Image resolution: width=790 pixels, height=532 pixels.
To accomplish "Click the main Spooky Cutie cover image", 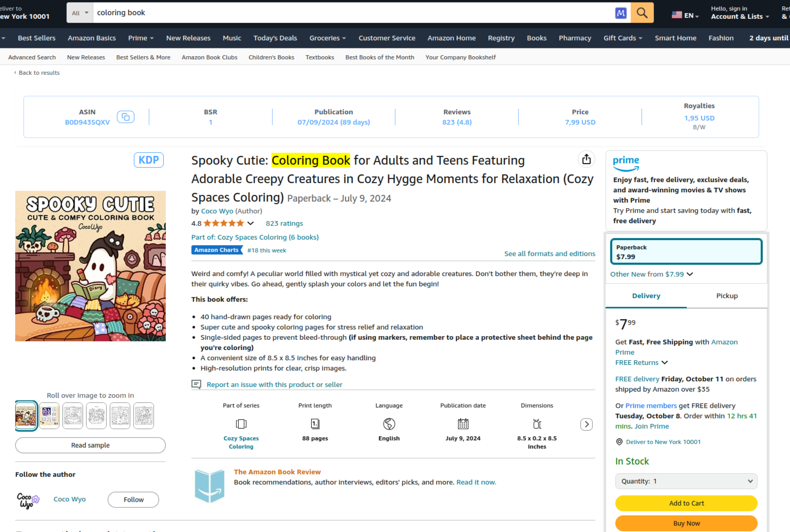I will tap(90, 266).
